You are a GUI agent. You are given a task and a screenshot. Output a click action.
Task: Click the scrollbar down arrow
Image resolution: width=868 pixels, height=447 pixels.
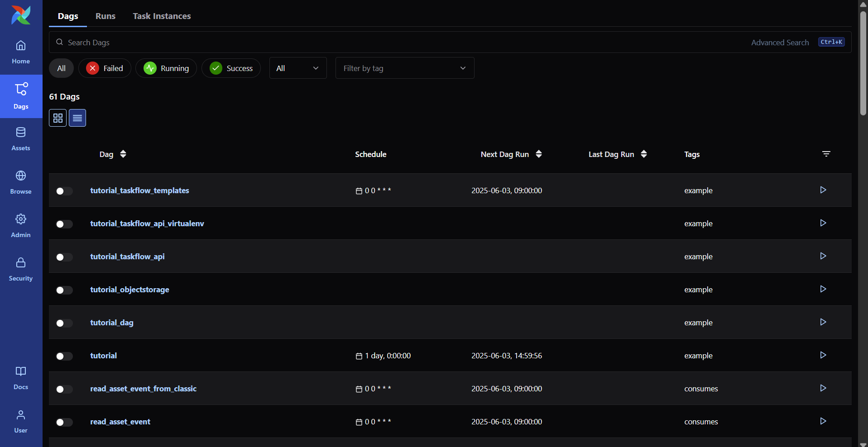(x=863, y=444)
